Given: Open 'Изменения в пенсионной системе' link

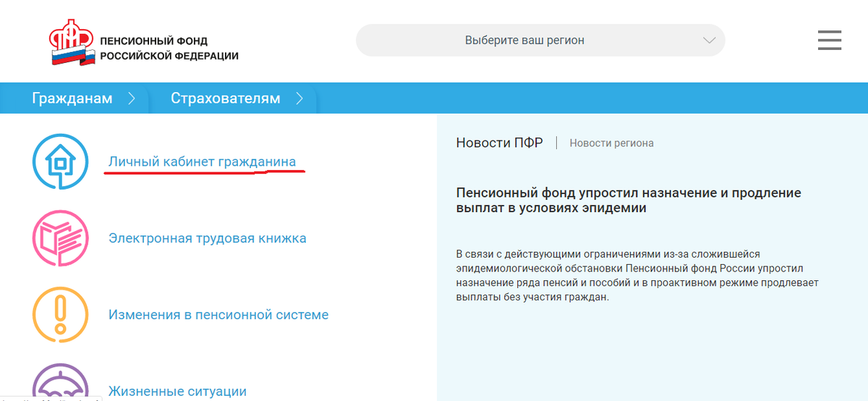Looking at the screenshot, I should (218, 315).
